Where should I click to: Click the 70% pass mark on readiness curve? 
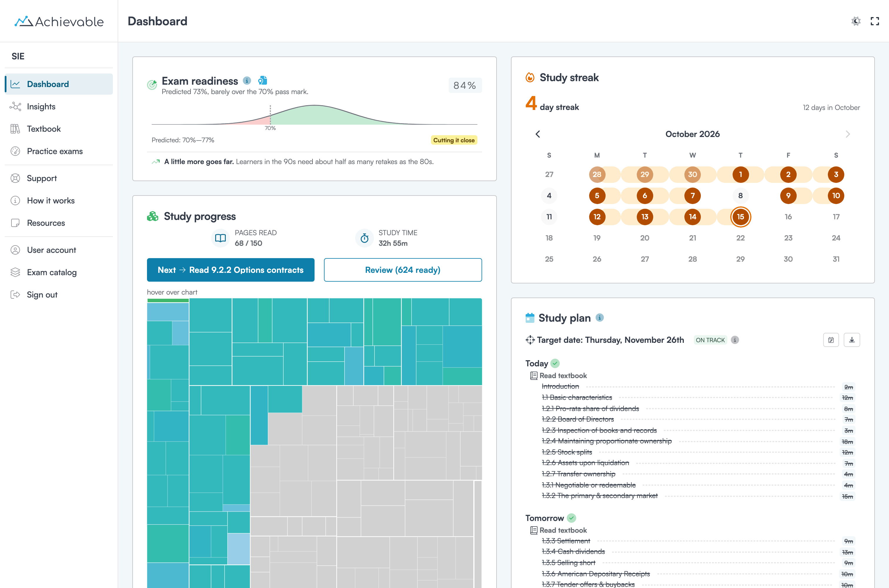(x=270, y=128)
